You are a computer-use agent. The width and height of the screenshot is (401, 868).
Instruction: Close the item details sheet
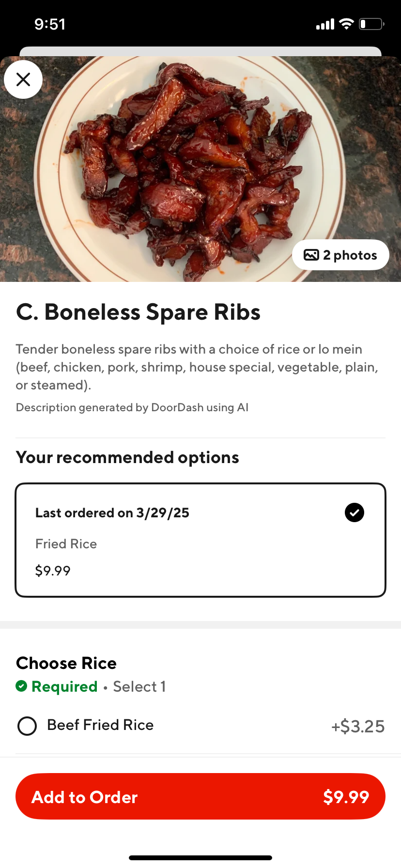[x=23, y=79]
